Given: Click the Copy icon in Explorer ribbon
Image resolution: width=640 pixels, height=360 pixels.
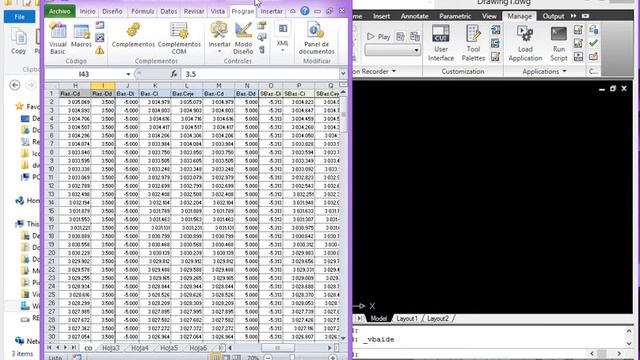Looking at the screenshot, I should [x=18, y=41].
